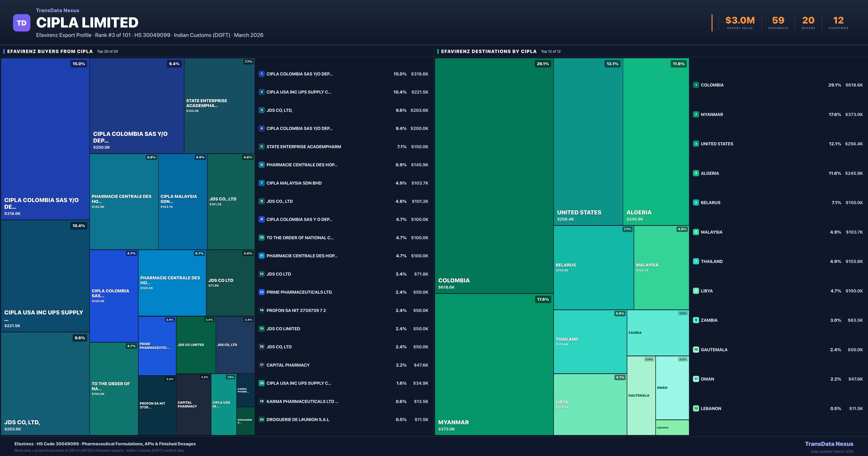Click rank badge 20 for Droguerie de L#Union

click(261, 420)
